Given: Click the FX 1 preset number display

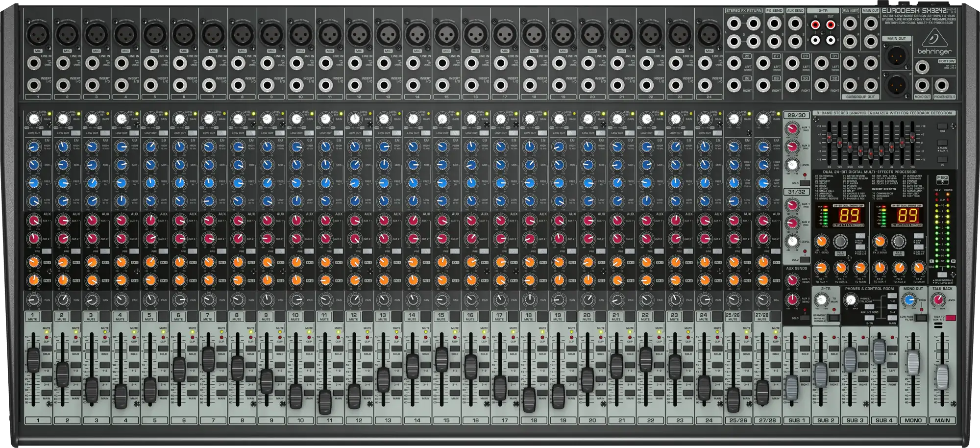Looking at the screenshot, I should coord(850,215).
